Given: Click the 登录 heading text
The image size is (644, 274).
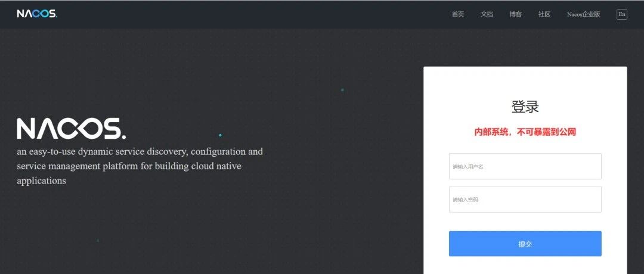Looking at the screenshot, I should click(x=525, y=107).
